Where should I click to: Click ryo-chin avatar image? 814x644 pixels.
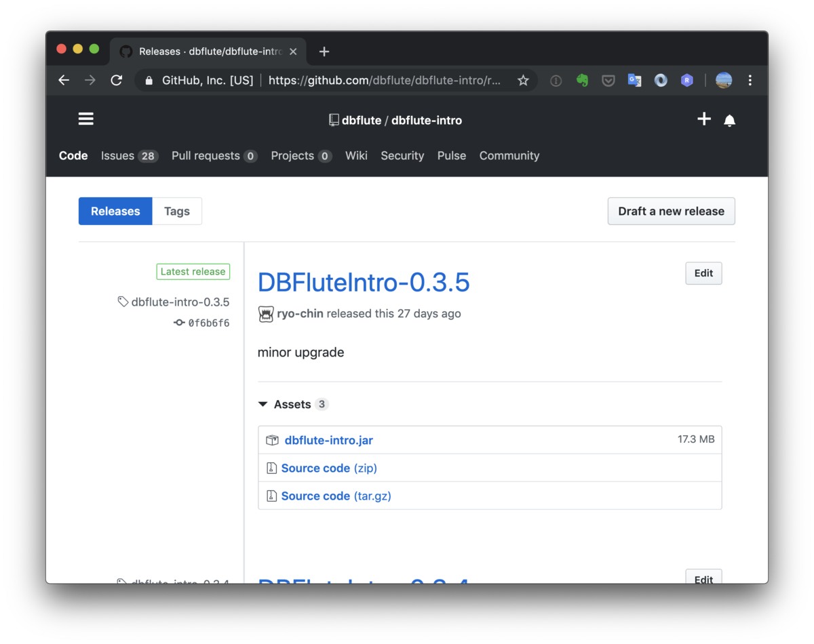pos(265,314)
